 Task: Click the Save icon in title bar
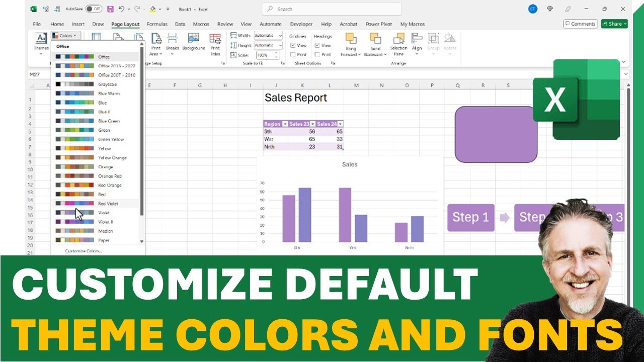point(110,9)
